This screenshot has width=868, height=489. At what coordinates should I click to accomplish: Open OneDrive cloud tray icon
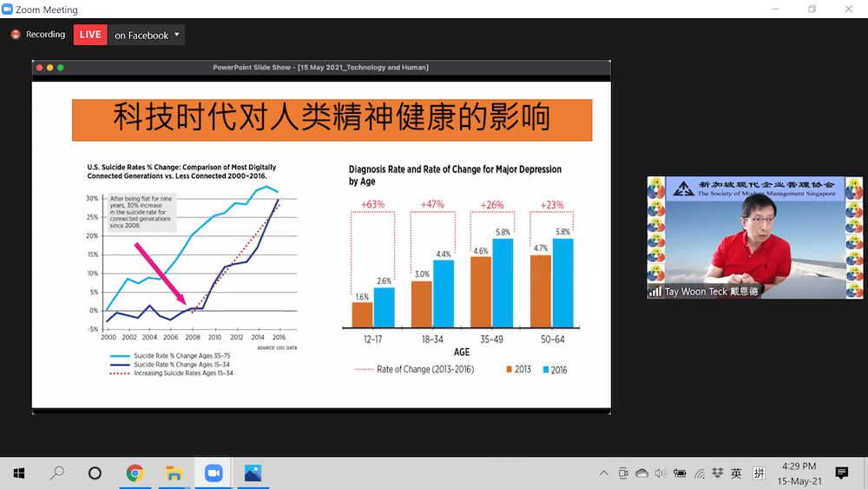(642, 473)
